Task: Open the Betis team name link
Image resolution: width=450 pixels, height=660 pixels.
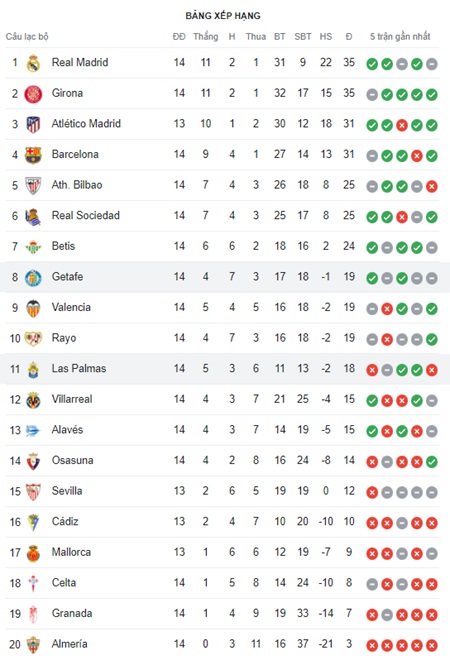Action: click(x=63, y=246)
